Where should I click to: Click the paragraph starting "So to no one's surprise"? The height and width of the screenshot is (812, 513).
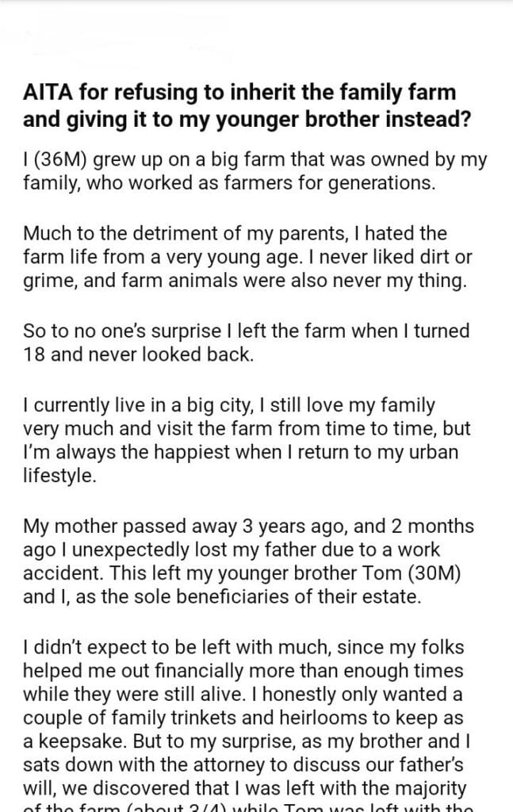pyautogui.click(x=246, y=341)
